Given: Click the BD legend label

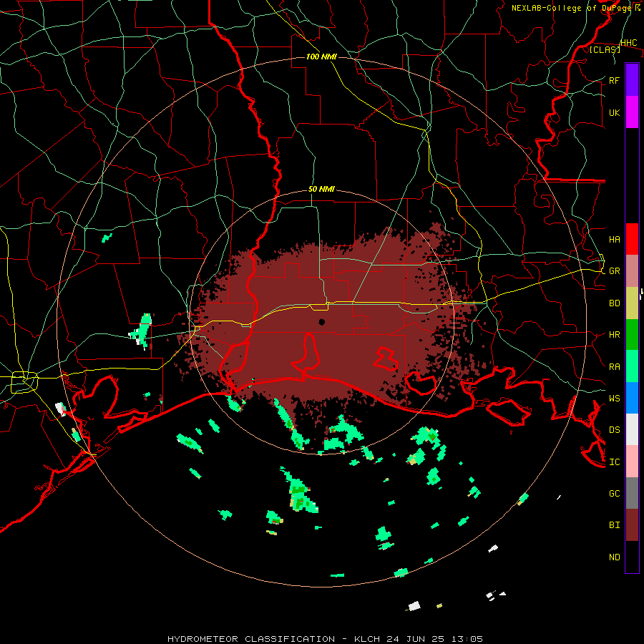Looking at the screenshot, I should coord(614,303).
